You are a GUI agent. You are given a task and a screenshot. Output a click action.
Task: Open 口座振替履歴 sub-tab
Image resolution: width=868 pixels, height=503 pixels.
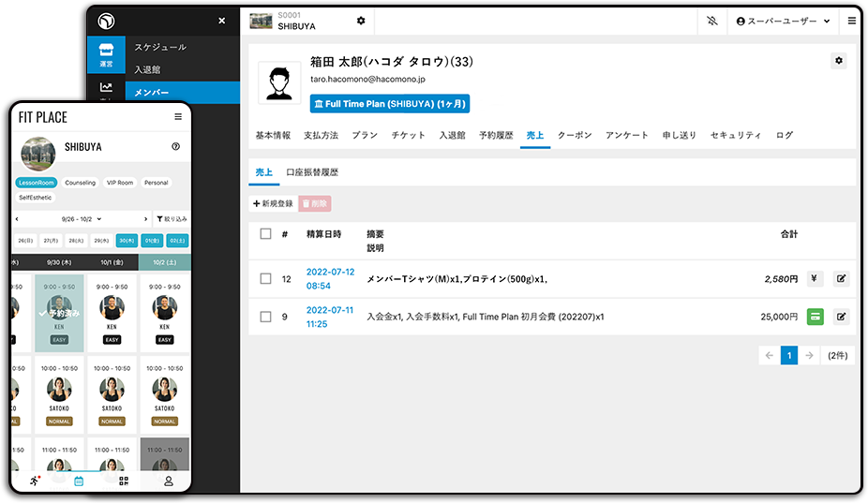312,172
